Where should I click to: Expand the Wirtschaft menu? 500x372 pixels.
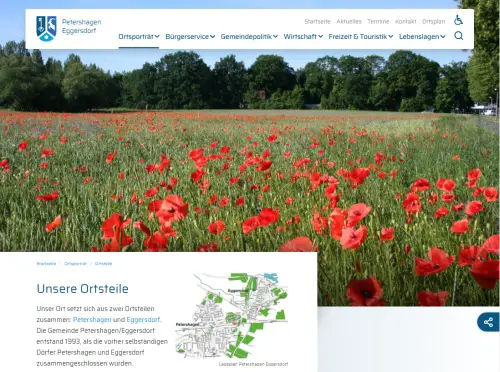[303, 37]
